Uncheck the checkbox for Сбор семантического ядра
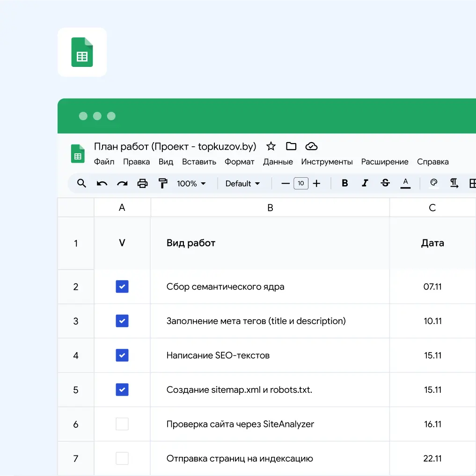Viewport: 476px width, 476px height. tap(122, 287)
